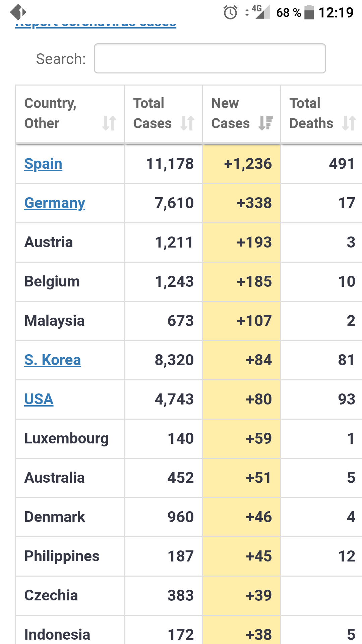Open the USA country link
The height and width of the screenshot is (644, 362).
(39, 399)
